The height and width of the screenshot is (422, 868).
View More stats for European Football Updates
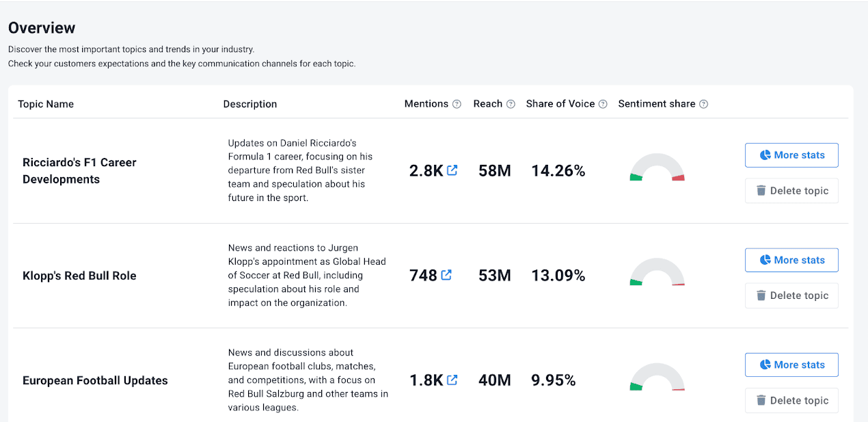791,365
